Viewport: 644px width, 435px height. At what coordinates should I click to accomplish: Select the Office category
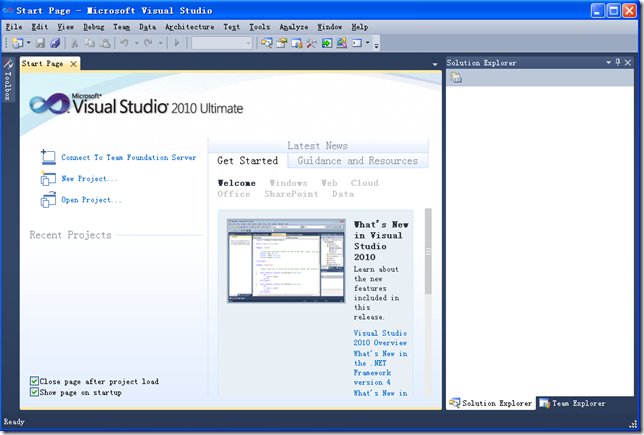[234, 194]
